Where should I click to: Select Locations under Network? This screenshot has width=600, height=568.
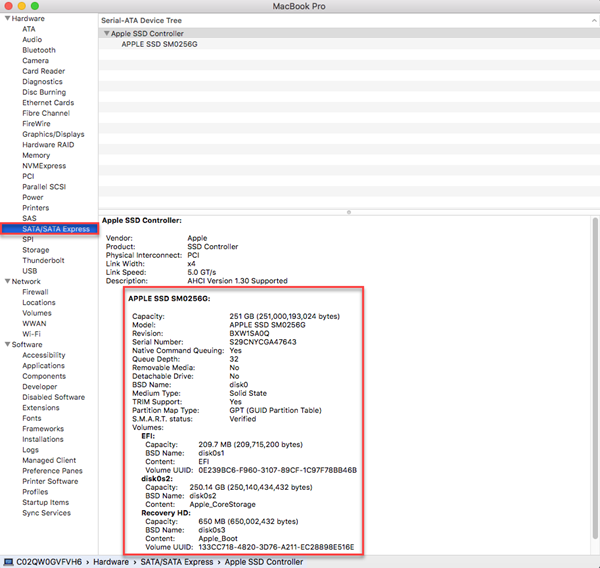(39, 302)
